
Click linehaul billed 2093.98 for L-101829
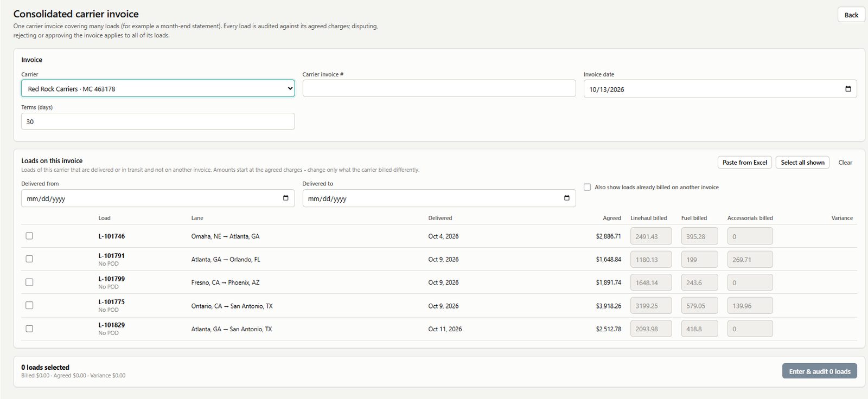[x=651, y=329]
